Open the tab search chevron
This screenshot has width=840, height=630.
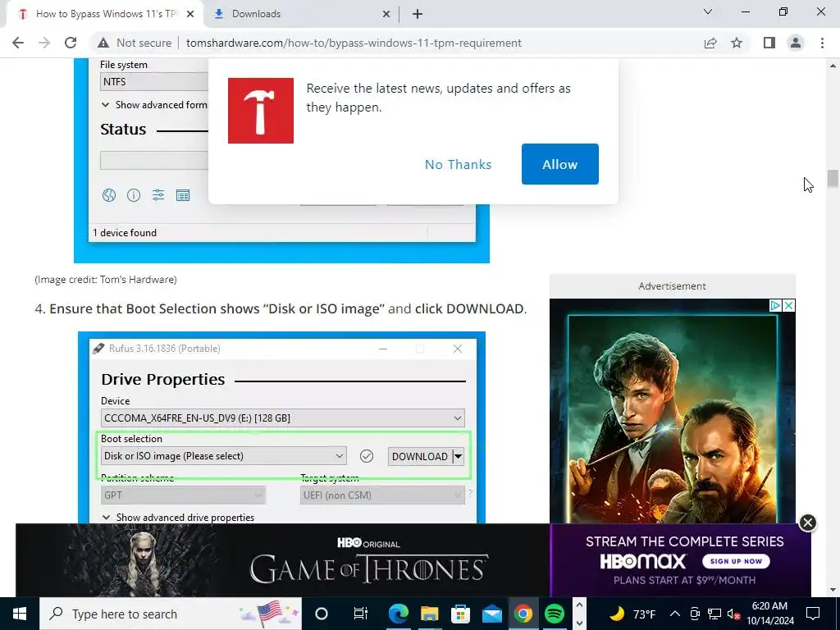(x=708, y=11)
